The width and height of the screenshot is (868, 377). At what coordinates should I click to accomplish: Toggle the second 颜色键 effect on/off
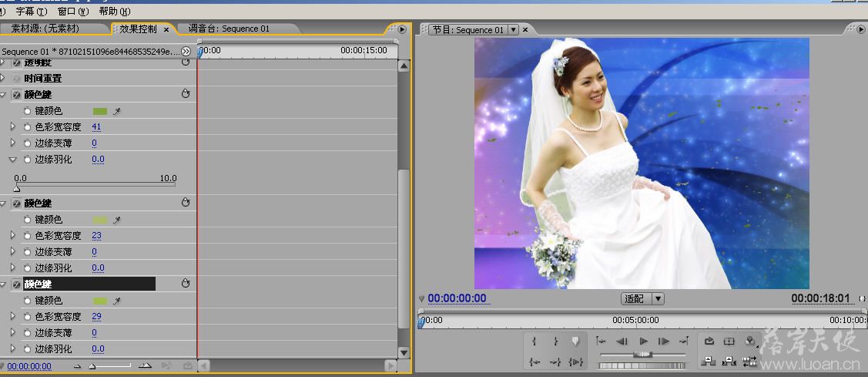click(17, 204)
